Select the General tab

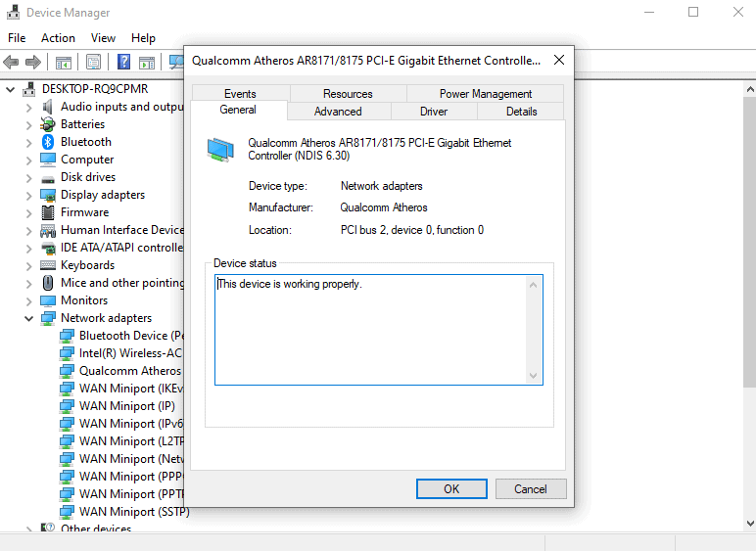(238, 110)
